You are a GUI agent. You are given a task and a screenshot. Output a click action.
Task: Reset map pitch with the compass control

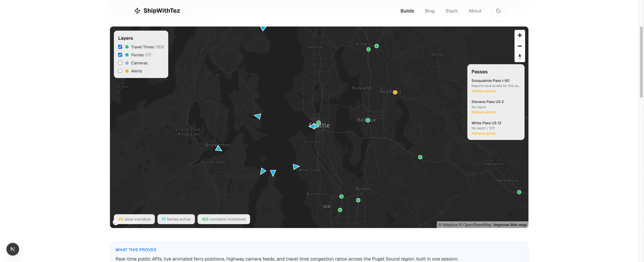tap(520, 57)
